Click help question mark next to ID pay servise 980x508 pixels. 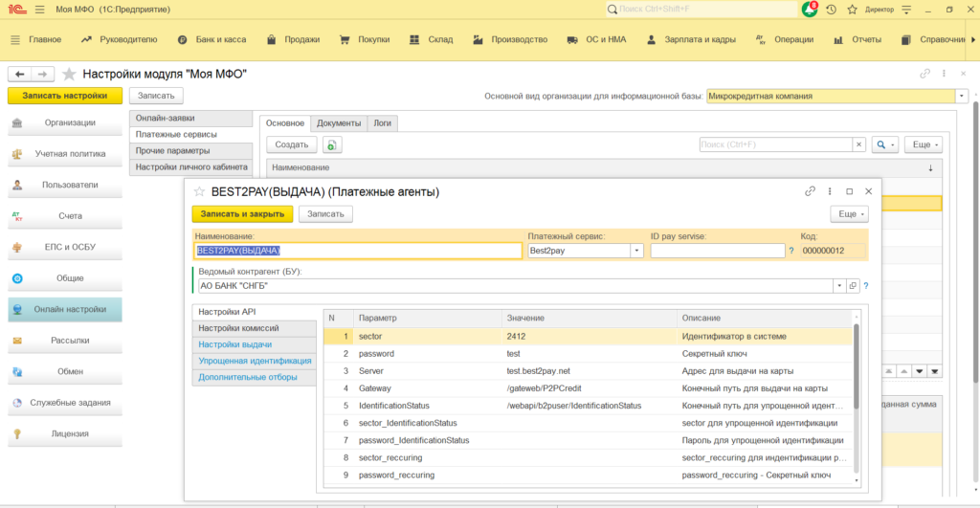791,251
